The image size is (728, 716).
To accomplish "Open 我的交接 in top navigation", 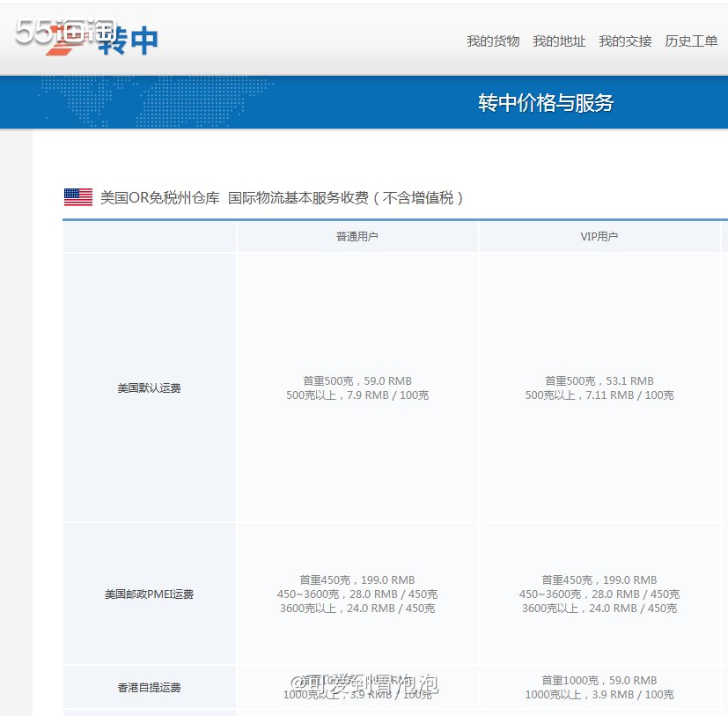I will click(x=624, y=41).
